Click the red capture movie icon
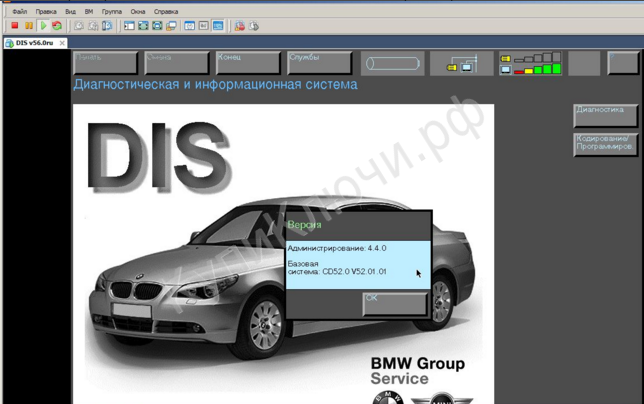 pos(239,26)
